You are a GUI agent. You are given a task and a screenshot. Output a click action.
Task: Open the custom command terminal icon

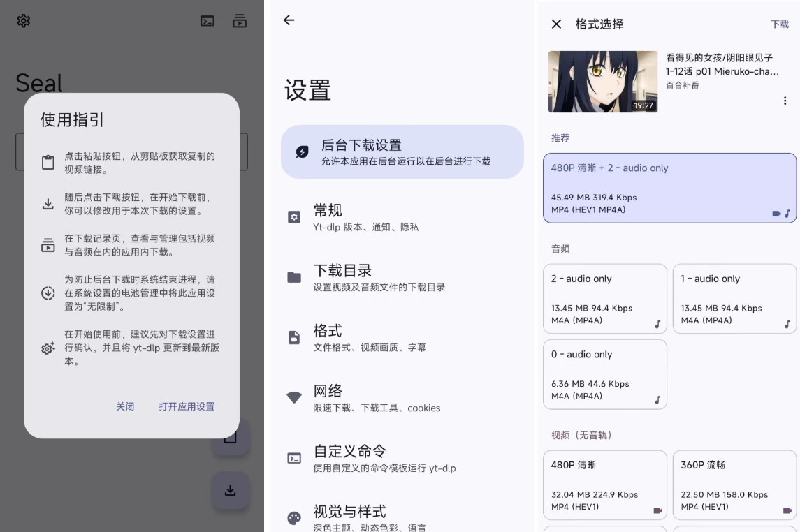pos(208,21)
